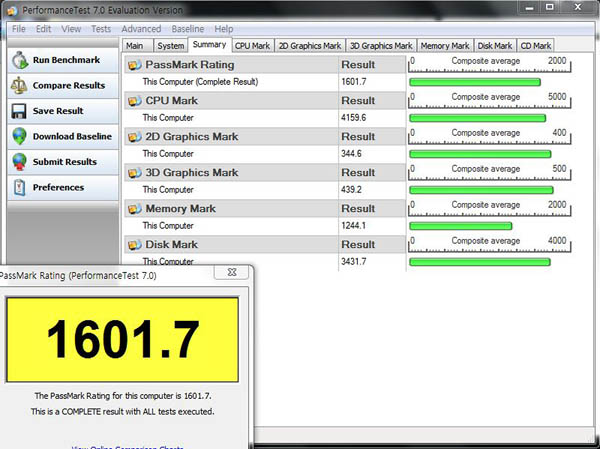This screenshot has width=600, height=449.
Task: Click the Submit Results button
Action: click(x=63, y=162)
